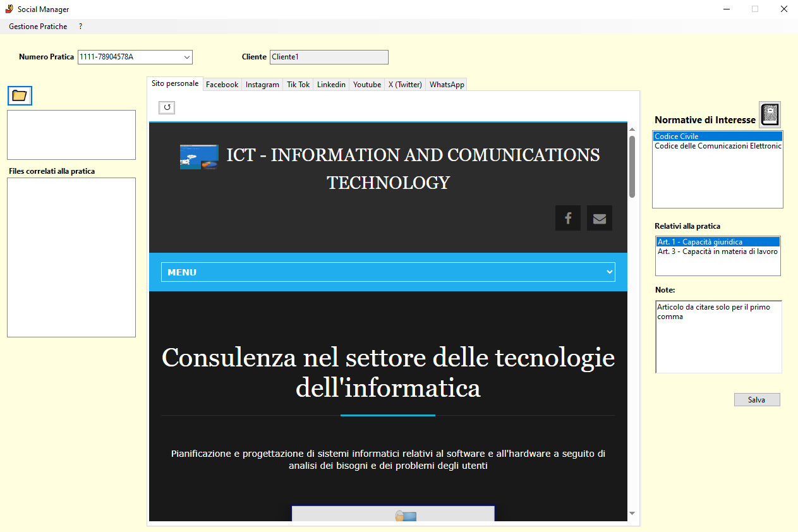Click the Consulenza nel settore heading
The width and height of the screenshot is (798, 532).
coord(388,373)
